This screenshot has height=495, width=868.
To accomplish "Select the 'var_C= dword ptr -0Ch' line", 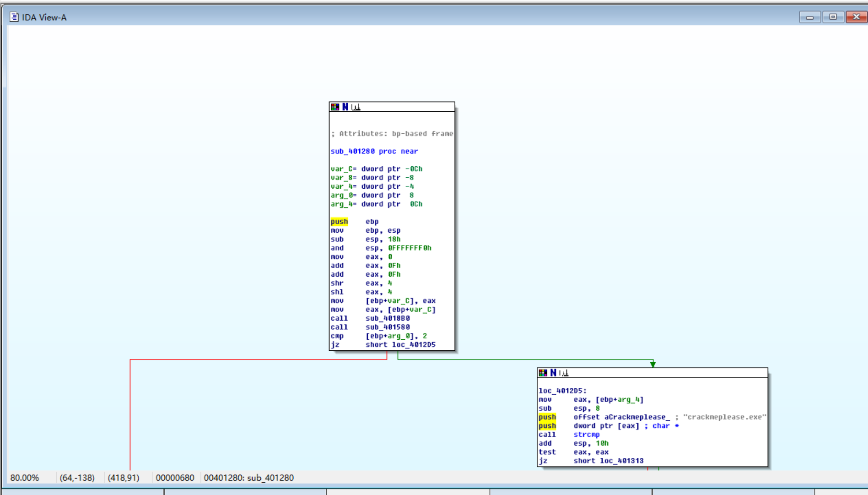I will (x=377, y=169).
